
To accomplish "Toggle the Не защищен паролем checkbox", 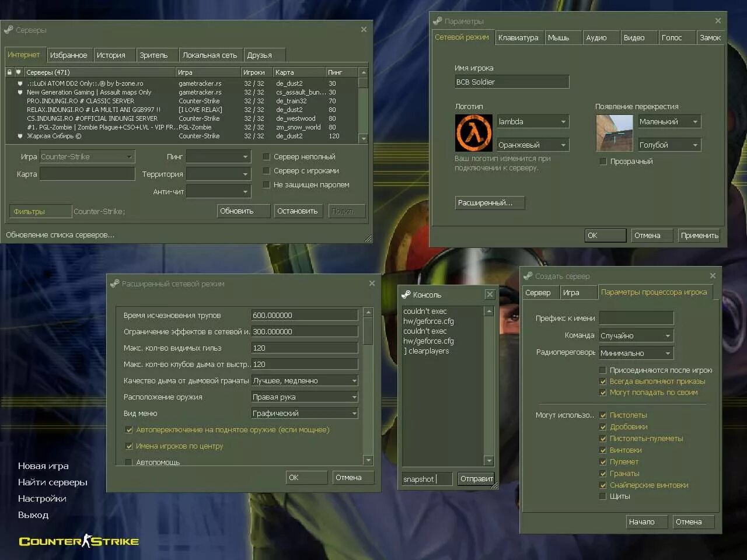I will 266,185.
